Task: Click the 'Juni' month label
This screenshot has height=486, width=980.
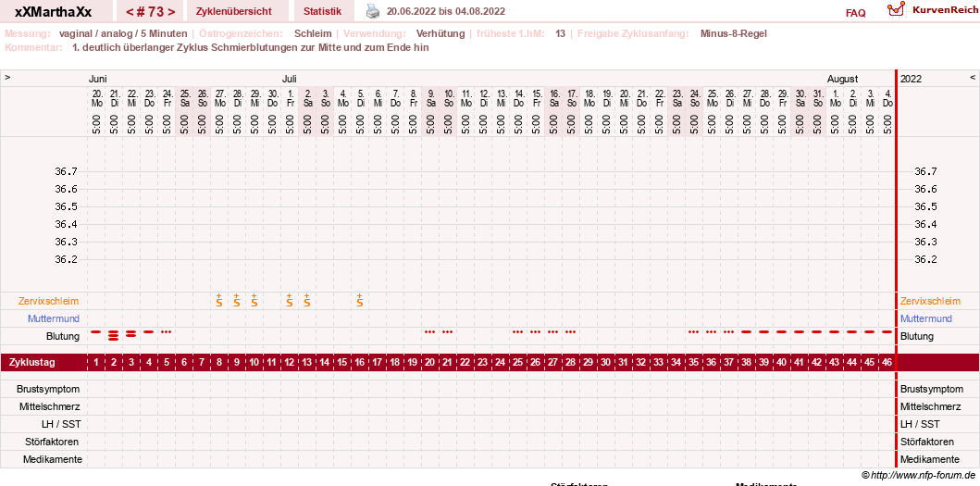Action: pyautogui.click(x=98, y=79)
